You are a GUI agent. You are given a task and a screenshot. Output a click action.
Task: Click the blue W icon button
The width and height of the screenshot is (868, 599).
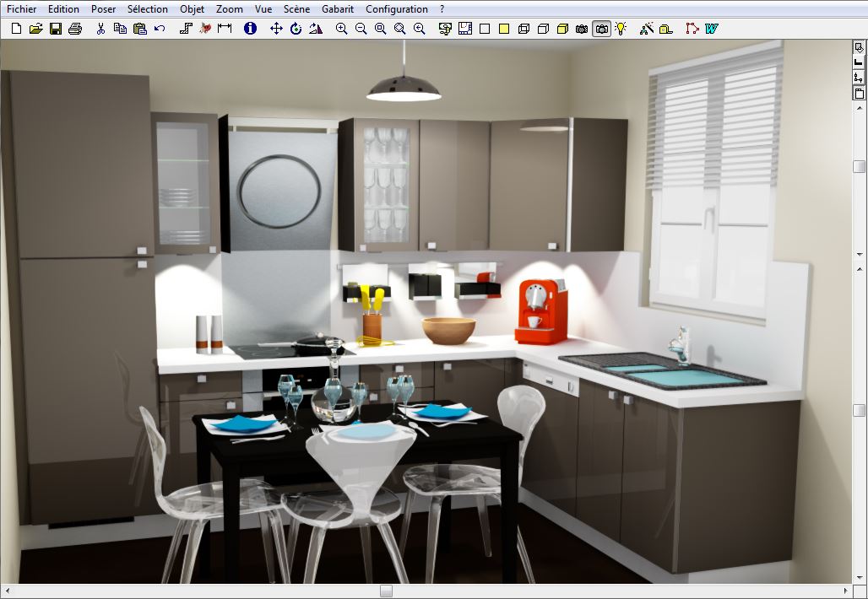point(712,29)
